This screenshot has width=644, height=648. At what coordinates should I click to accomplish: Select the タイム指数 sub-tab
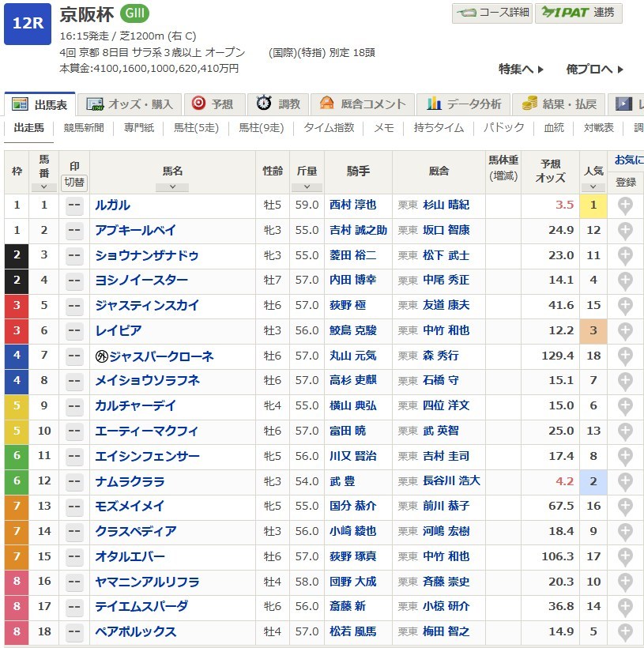click(x=330, y=128)
